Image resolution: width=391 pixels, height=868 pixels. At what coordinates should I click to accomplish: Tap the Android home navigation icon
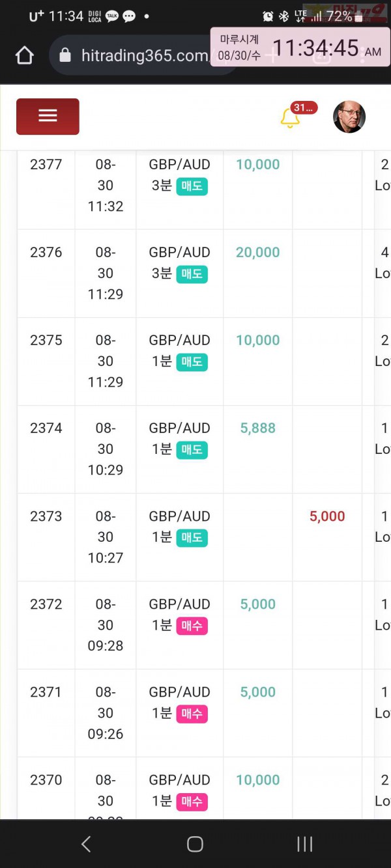tap(195, 844)
